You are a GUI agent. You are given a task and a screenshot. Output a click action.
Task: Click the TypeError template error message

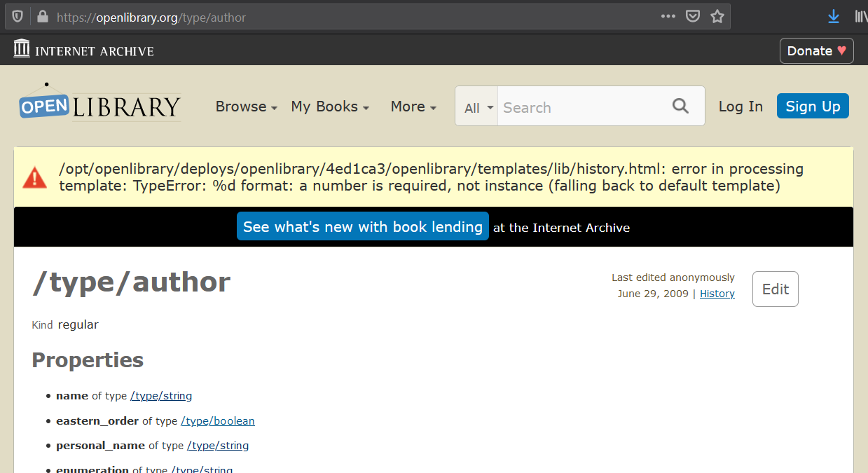coord(432,177)
